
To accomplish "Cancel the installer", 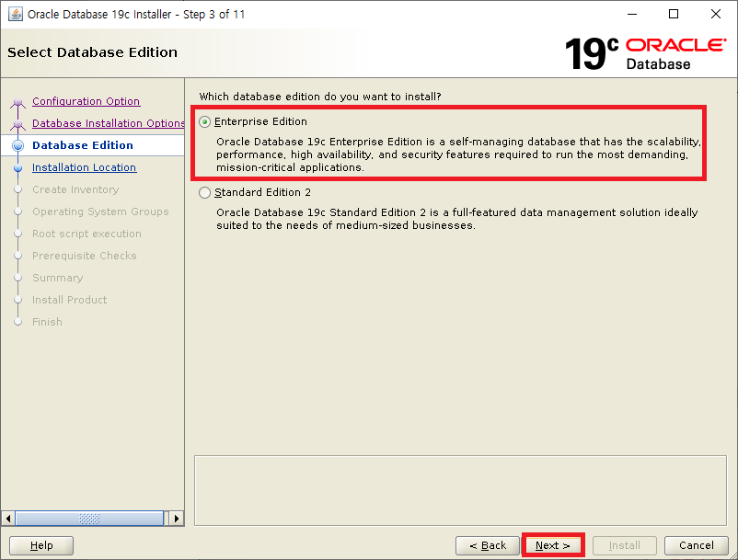I will [696, 545].
